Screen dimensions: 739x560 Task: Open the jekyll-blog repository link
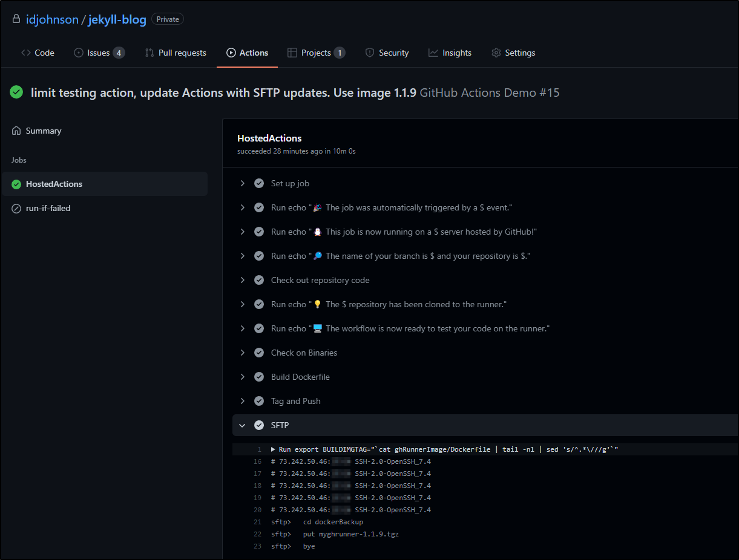(117, 19)
